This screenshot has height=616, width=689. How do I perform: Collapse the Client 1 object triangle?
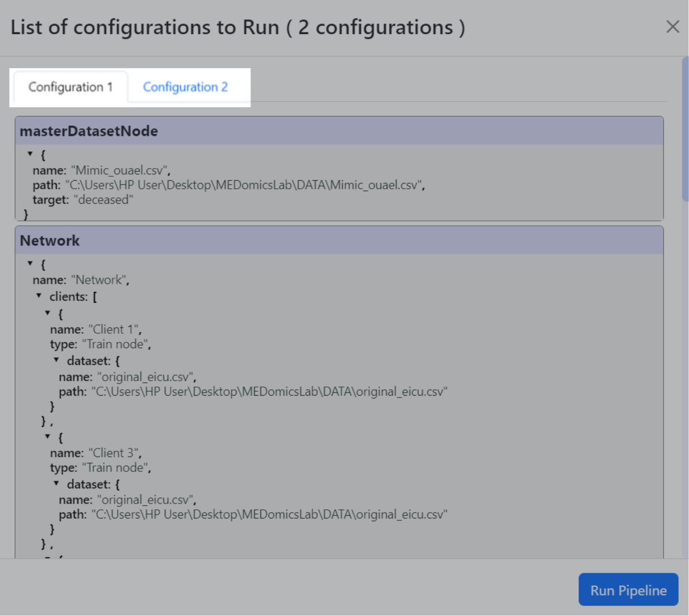(x=48, y=313)
